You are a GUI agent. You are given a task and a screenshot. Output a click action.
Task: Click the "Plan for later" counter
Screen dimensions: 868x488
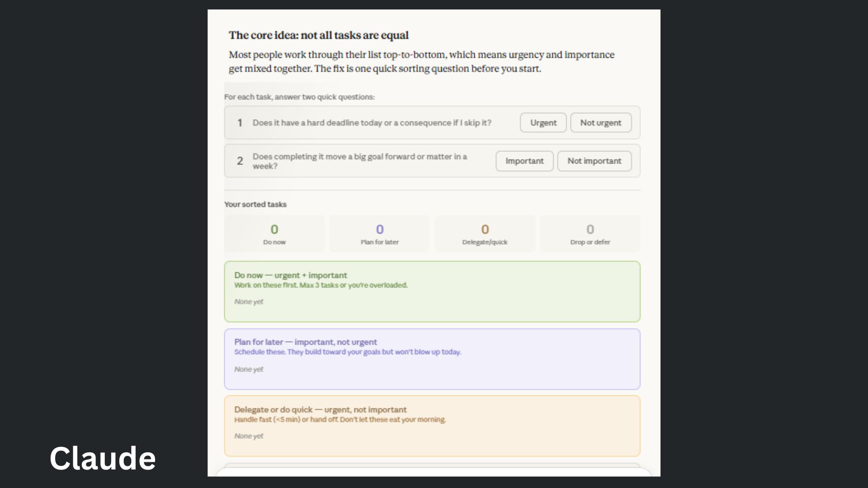(379, 233)
